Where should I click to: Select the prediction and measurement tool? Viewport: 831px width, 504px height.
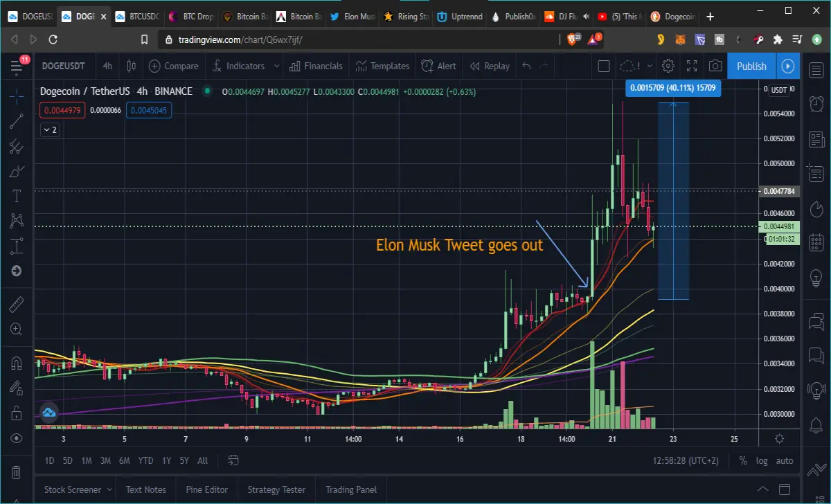pos(17,246)
